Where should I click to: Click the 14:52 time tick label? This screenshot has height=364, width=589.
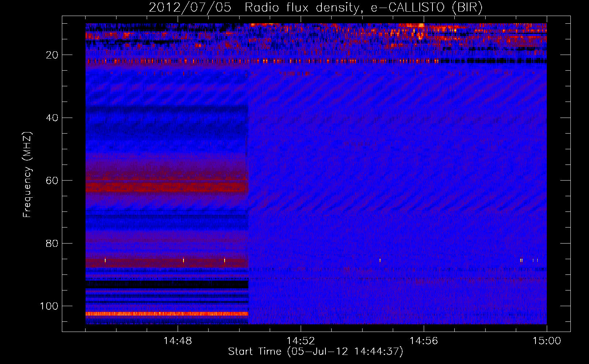coord(301,341)
